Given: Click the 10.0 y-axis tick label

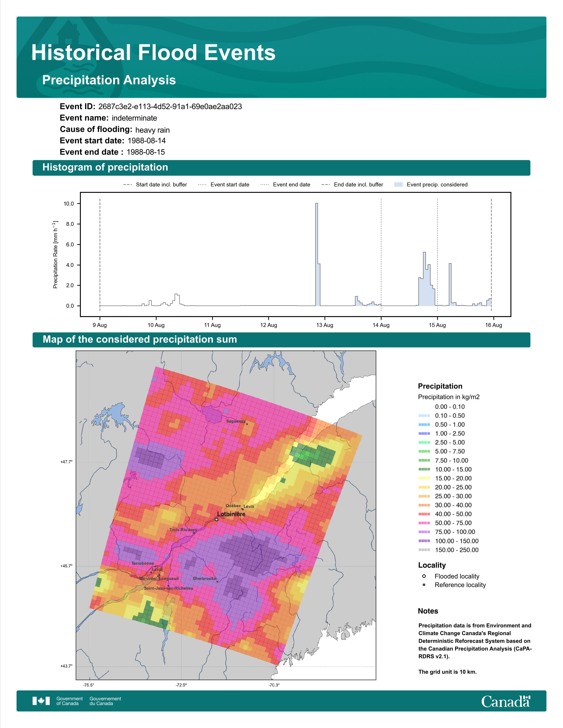Looking at the screenshot, I should 69,204.
